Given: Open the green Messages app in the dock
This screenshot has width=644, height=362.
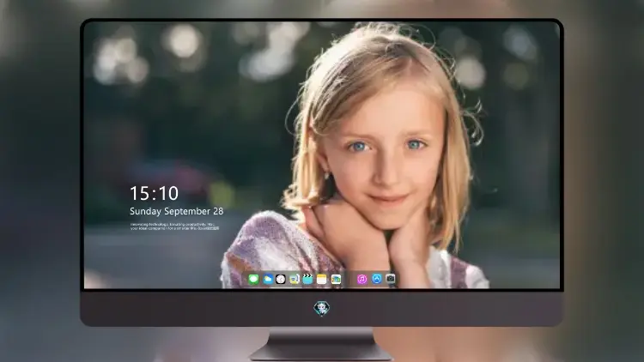Looking at the screenshot, I should [x=253, y=279].
